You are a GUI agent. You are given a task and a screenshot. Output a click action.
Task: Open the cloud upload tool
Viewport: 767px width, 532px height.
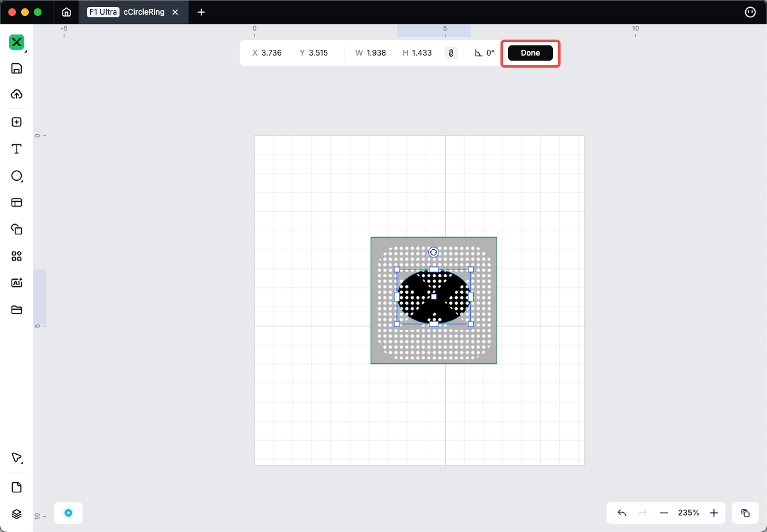[17, 95]
